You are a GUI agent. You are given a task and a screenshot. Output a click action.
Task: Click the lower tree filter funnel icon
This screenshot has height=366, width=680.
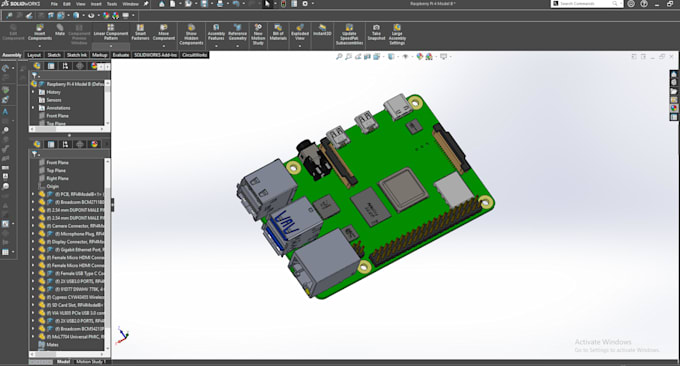(35, 154)
